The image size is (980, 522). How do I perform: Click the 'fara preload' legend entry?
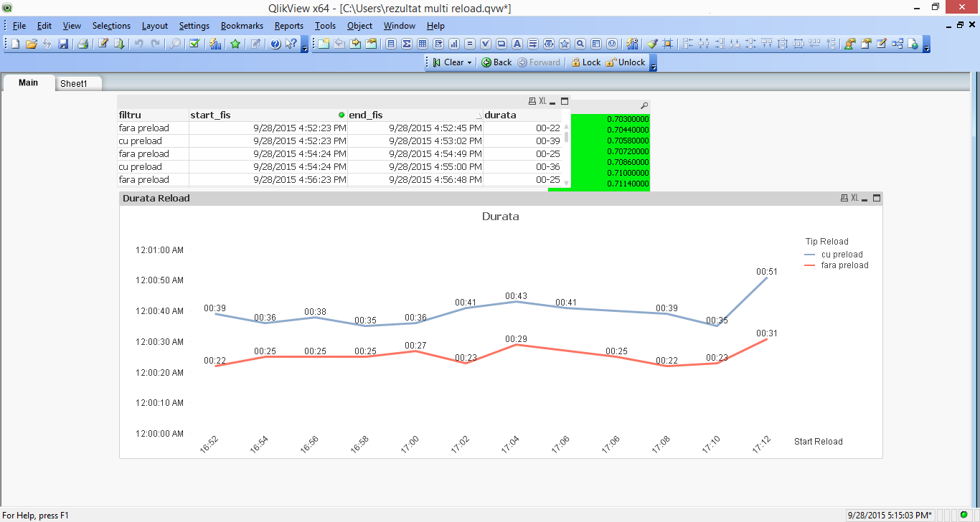(x=837, y=265)
